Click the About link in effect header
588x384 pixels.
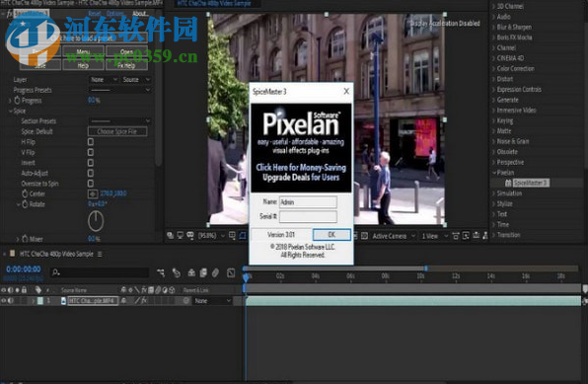(140, 14)
